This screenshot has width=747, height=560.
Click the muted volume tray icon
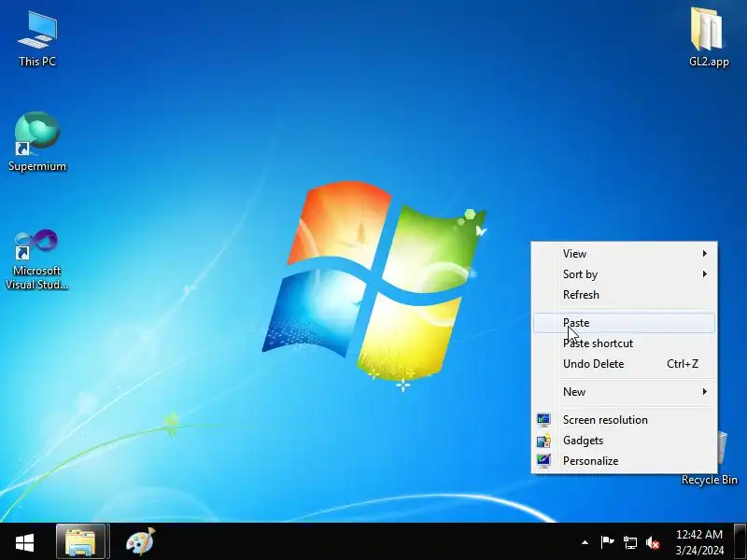tap(653, 542)
